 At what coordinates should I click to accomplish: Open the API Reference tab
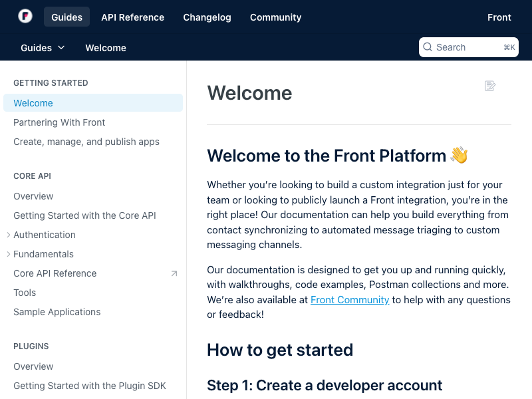point(132,17)
